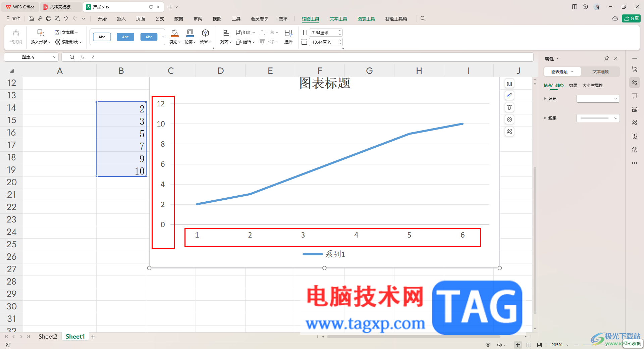Image resolution: width=644 pixels, height=349 pixels.
Task: Click the Chart Elements button beside chart
Action: tap(509, 84)
